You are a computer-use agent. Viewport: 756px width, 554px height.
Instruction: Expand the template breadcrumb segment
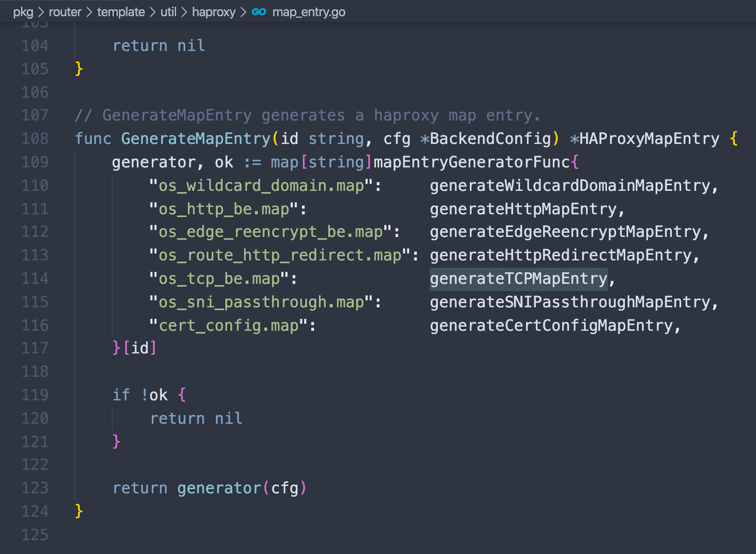[x=121, y=12]
